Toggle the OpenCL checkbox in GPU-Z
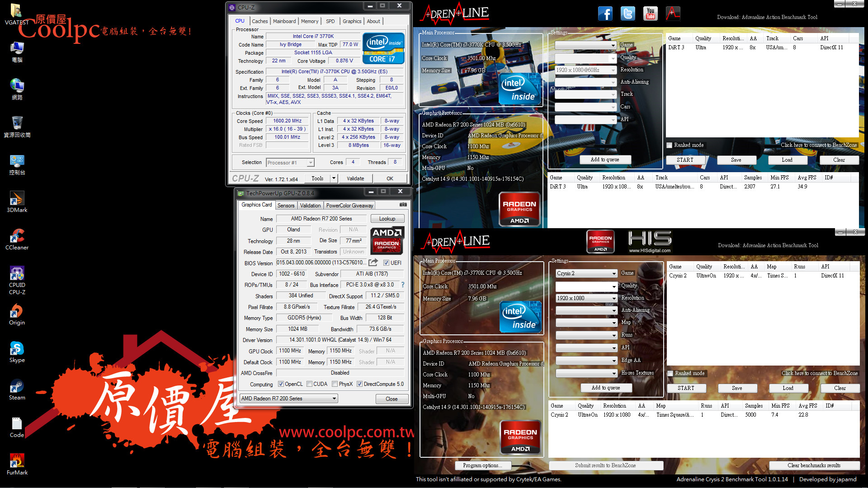The height and width of the screenshot is (488, 868). [281, 384]
